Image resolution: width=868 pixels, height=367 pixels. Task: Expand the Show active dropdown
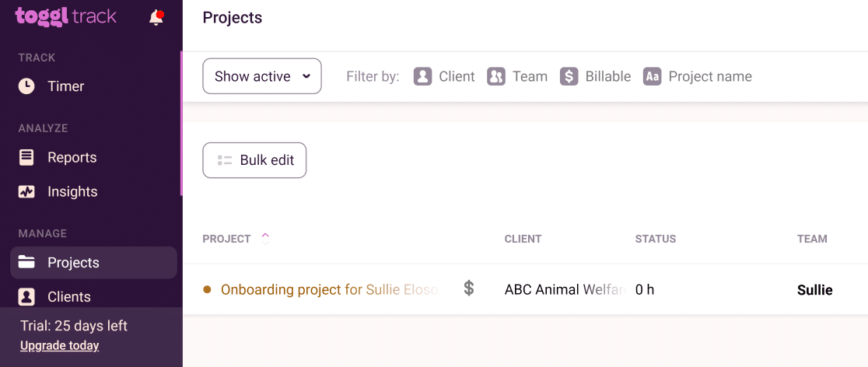[x=262, y=76]
